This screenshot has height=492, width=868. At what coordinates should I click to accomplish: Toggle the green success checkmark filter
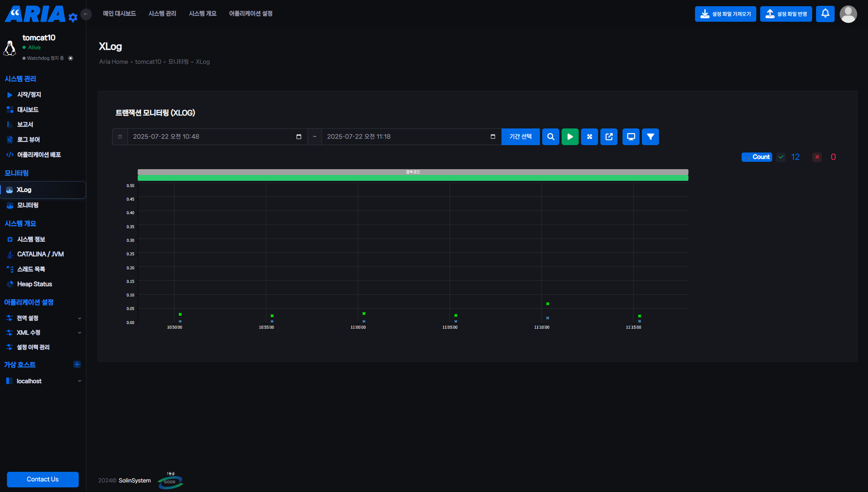coord(781,157)
